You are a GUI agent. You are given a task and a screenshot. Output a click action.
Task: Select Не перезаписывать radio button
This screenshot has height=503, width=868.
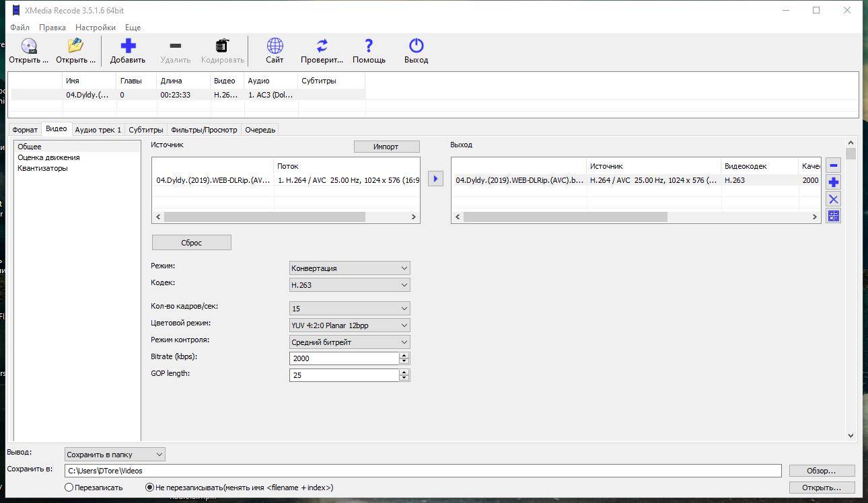[149, 488]
